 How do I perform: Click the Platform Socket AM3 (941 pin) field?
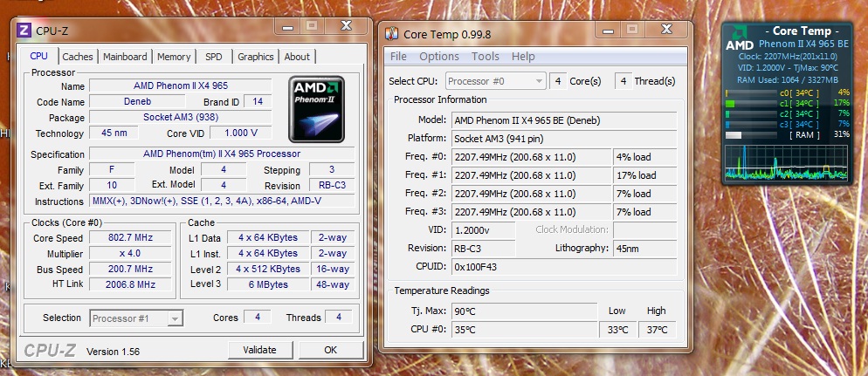564,138
